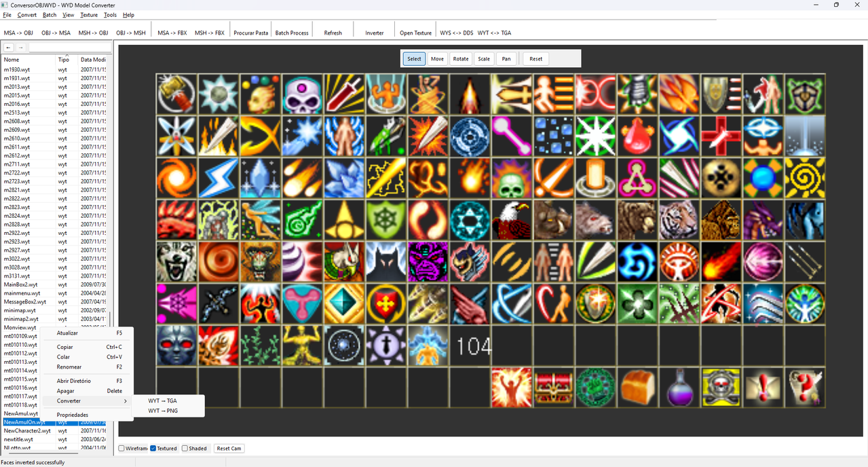Activate the Pan tool button

click(x=506, y=59)
